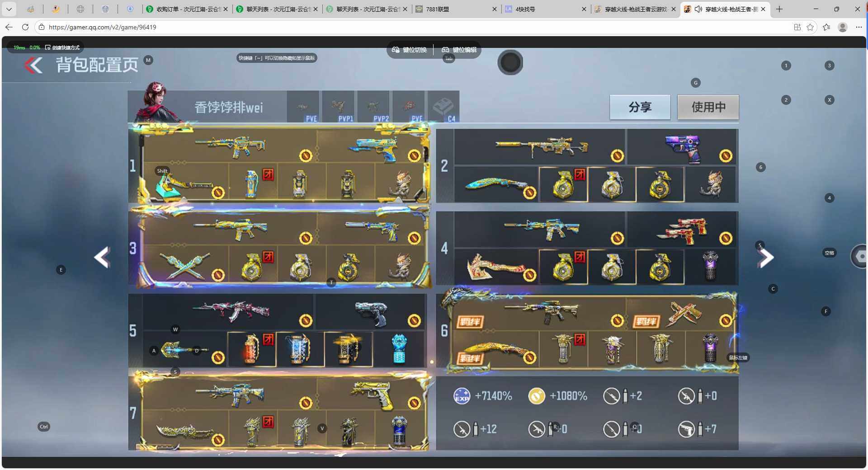The height and width of the screenshot is (470, 868).
Task: Click the backpack name 香饽饽排wei
Action: coord(229,108)
